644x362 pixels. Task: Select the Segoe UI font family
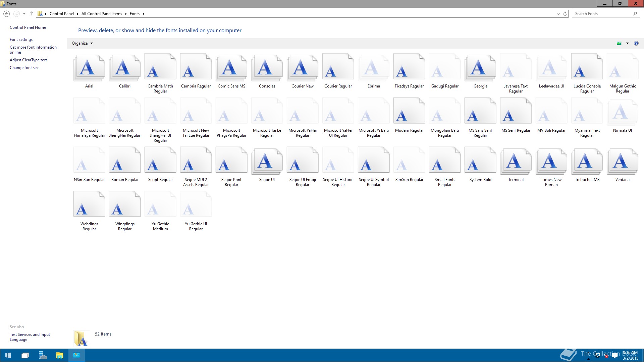click(x=267, y=162)
